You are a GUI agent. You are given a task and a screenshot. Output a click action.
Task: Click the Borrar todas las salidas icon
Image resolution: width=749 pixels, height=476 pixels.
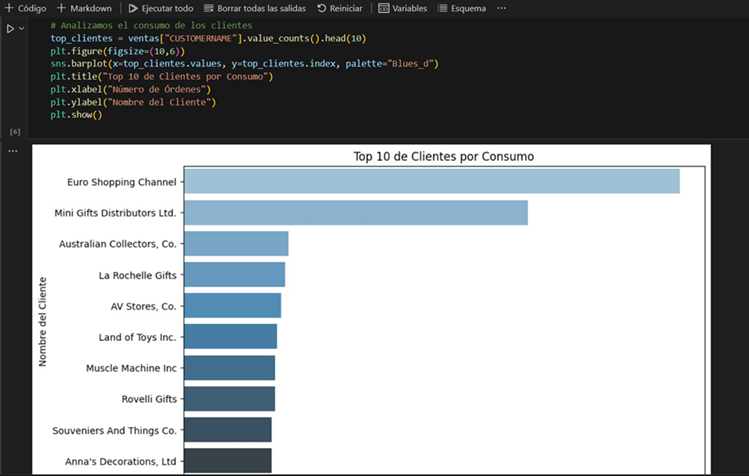coord(208,8)
